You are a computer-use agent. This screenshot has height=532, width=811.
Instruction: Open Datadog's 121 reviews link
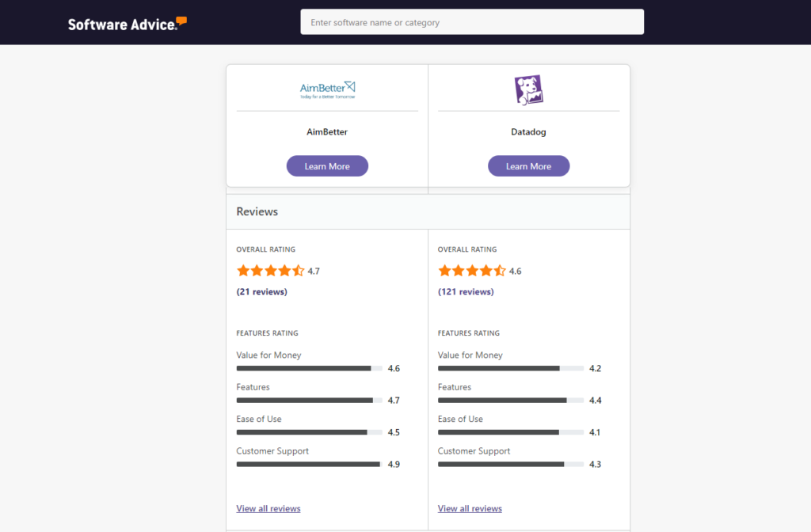coord(466,291)
